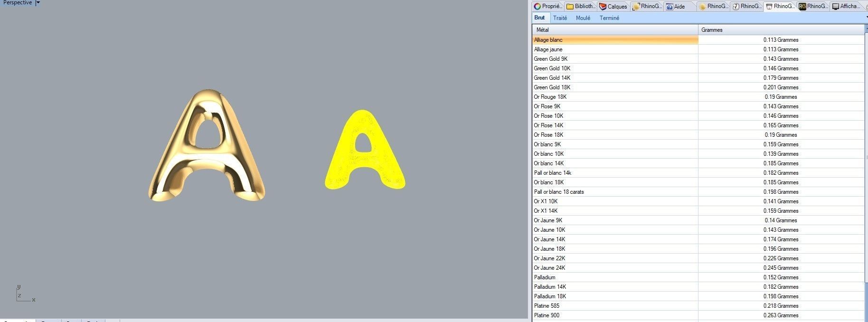
Task: Select the RhinoGold tab left of Aide
Action: pos(646,6)
